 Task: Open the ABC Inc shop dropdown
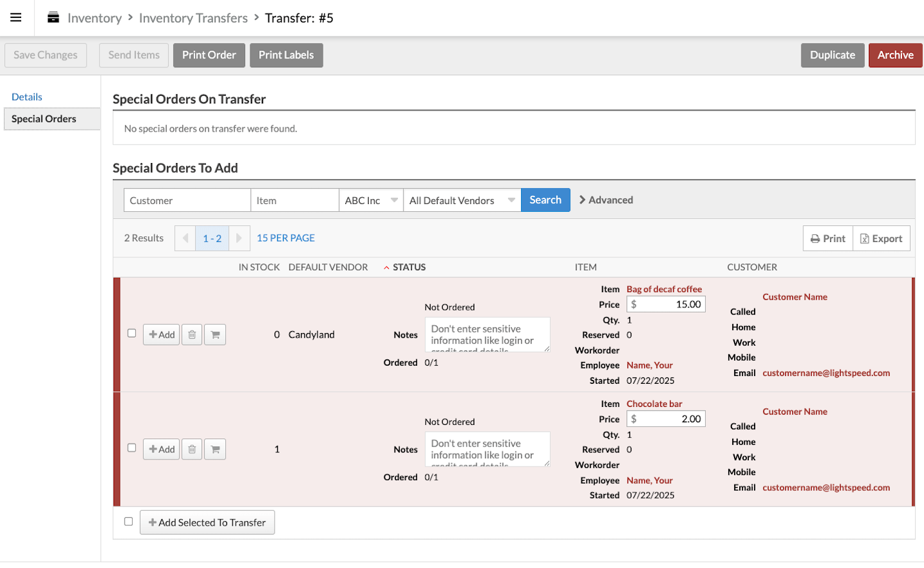pyautogui.click(x=371, y=200)
